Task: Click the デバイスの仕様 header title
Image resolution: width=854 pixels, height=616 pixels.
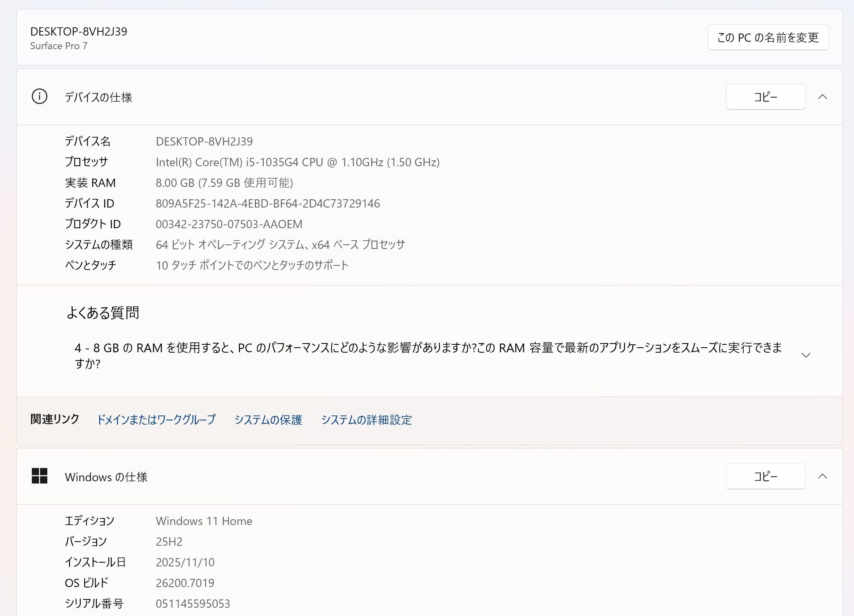Action: [98, 97]
